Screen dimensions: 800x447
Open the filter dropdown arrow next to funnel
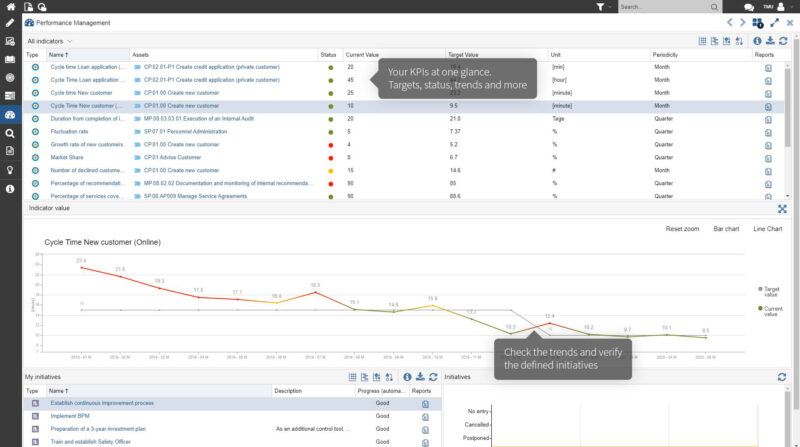pyautogui.click(x=610, y=6)
